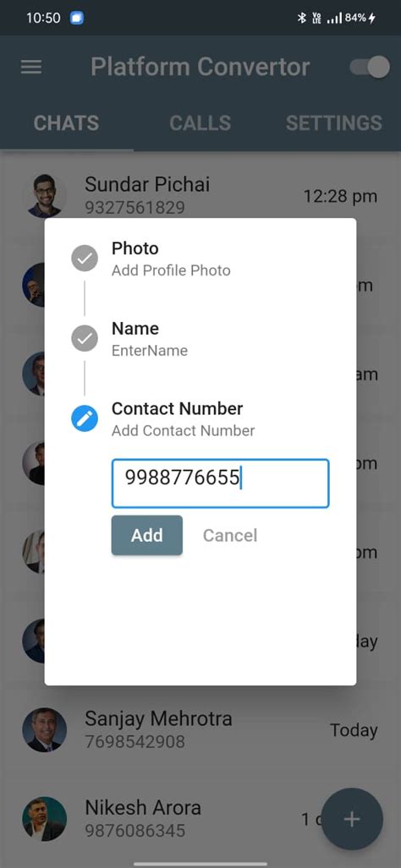Open Sanjay Mehrotra's avatar
This screenshot has height=868, width=401.
pyautogui.click(x=44, y=729)
